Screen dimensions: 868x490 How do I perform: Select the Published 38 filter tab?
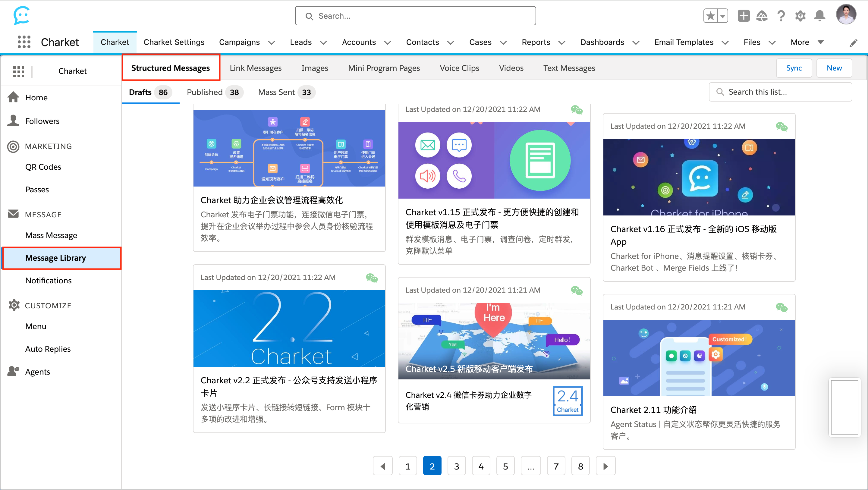click(x=215, y=92)
